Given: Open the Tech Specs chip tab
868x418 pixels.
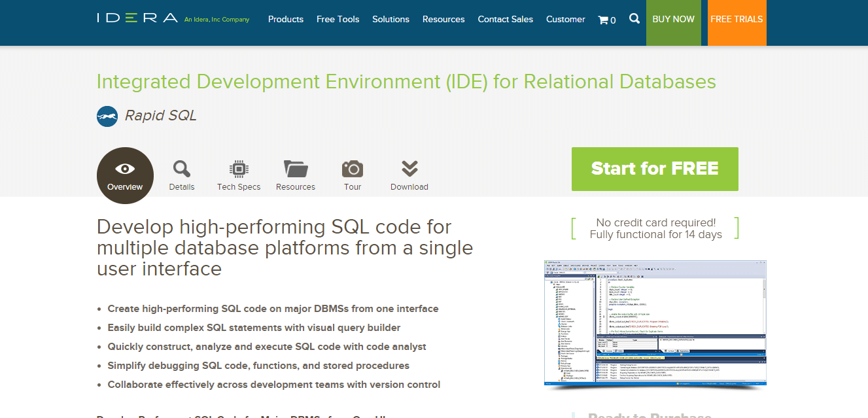Looking at the screenshot, I should 239,176.
